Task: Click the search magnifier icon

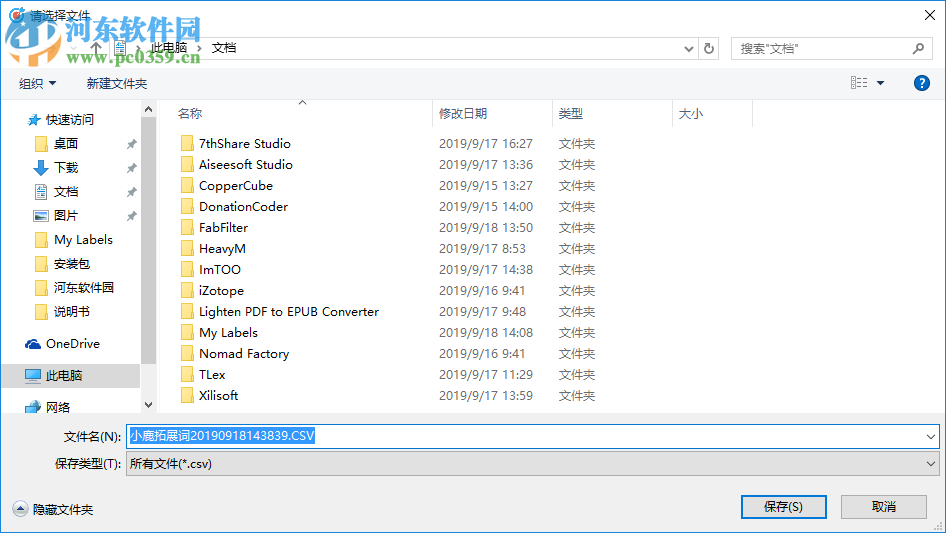Action: pos(918,48)
